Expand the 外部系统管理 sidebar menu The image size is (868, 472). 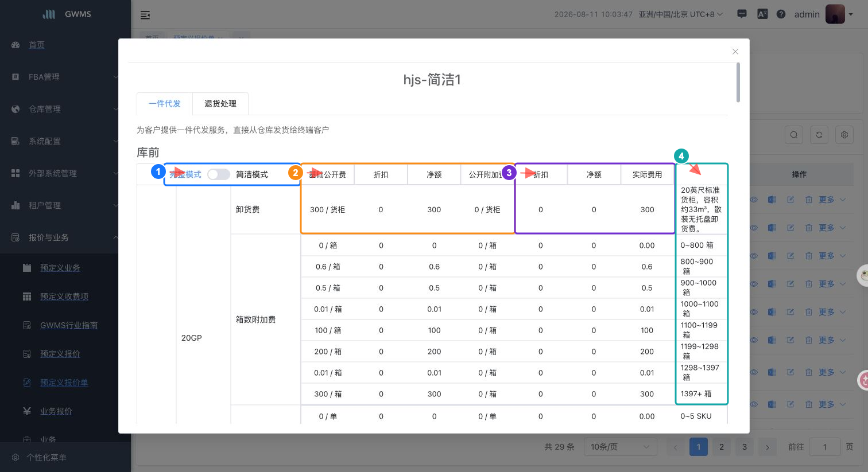pos(65,173)
